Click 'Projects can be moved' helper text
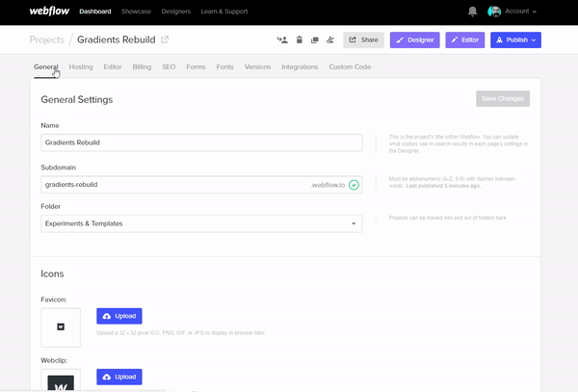This screenshot has width=578, height=392. (448, 218)
